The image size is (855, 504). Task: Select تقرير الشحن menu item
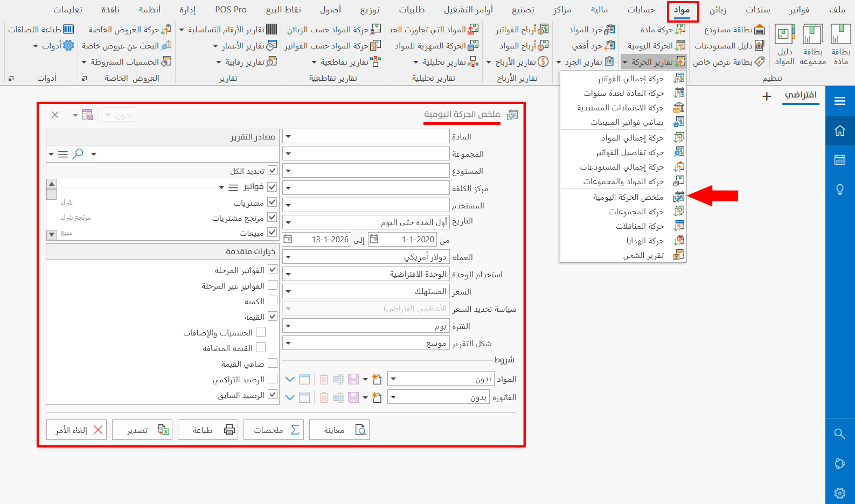point(623,255)
